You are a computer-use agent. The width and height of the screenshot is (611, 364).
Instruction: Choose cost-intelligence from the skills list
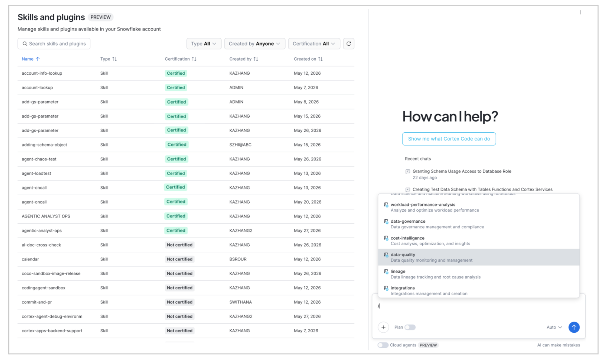[479, 241]
